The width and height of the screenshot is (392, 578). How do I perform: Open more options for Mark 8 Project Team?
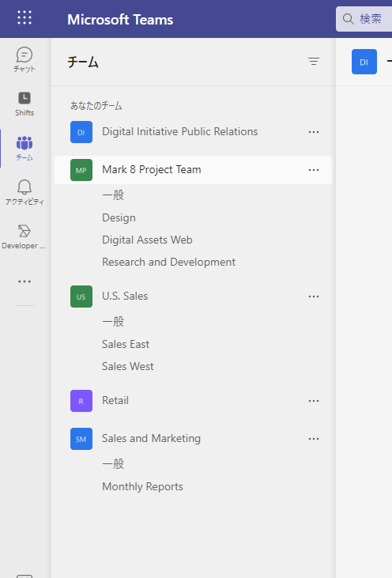tap(314, 170)
